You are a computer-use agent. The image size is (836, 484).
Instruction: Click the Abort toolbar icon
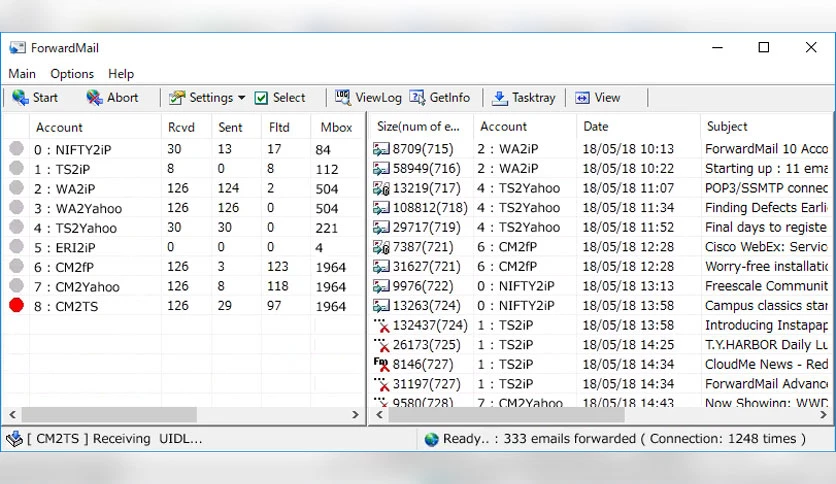94,98
